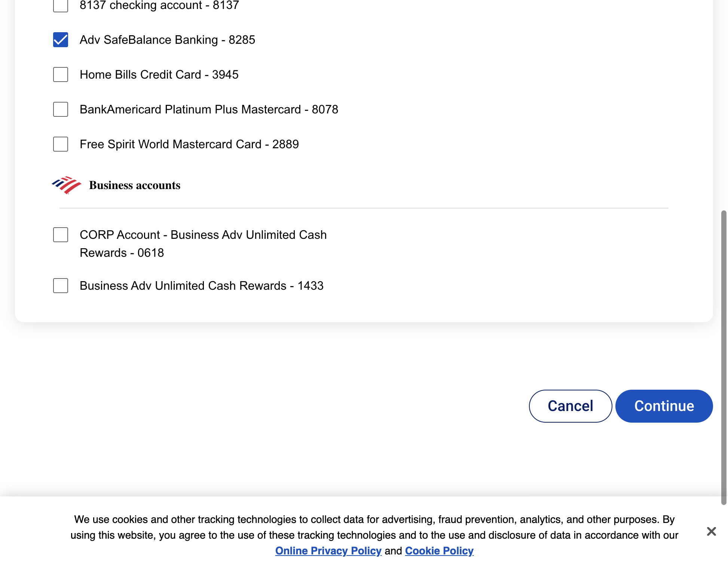728x566 pixels.
Task: Click the Cancel button
Action: [x=571, y=406]
